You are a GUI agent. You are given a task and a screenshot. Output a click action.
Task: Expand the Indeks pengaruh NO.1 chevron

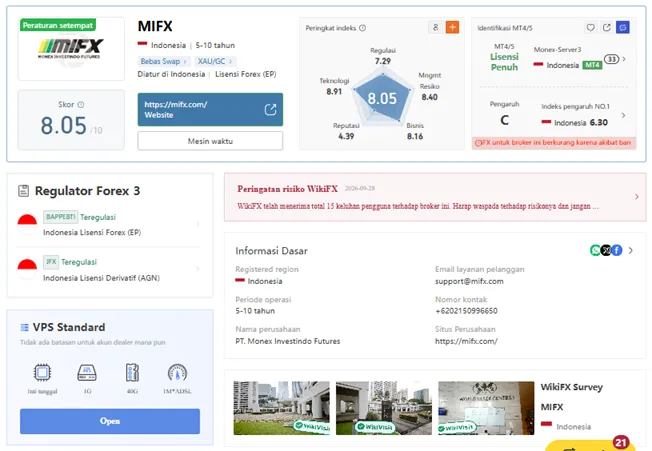[623, 115]
